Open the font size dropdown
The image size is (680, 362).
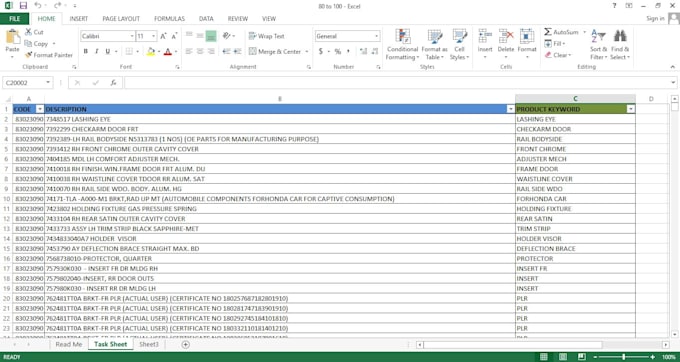154,36
